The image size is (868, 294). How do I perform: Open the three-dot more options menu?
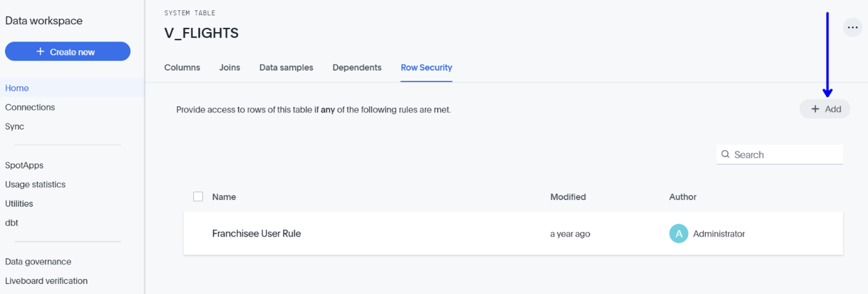852,28
